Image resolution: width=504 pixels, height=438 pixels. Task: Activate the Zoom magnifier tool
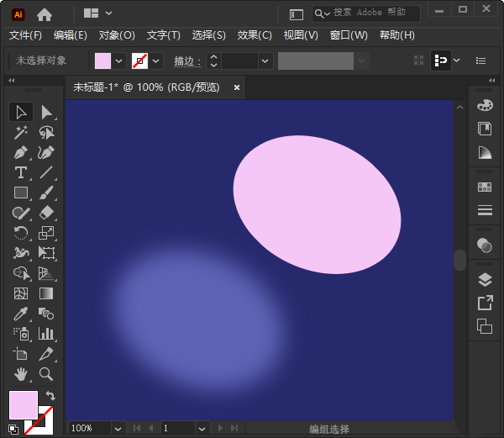click(46, 374)
